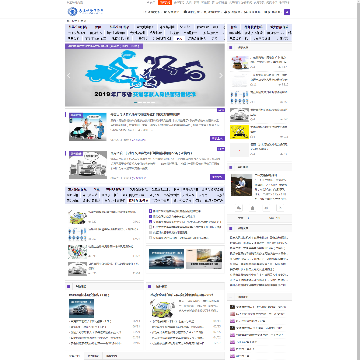
Task: Open the motorcycle scooter 2019 banner slide
Action: [x=145, y=75]
